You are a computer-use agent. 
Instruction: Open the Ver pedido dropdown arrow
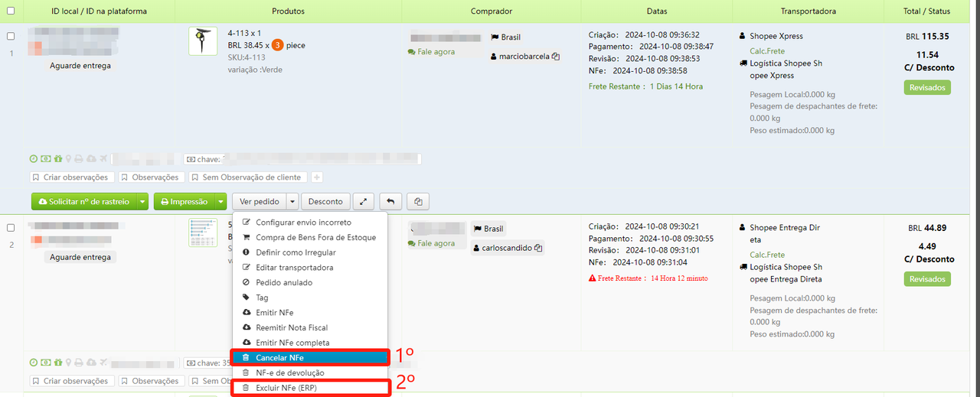pos(292,202)
